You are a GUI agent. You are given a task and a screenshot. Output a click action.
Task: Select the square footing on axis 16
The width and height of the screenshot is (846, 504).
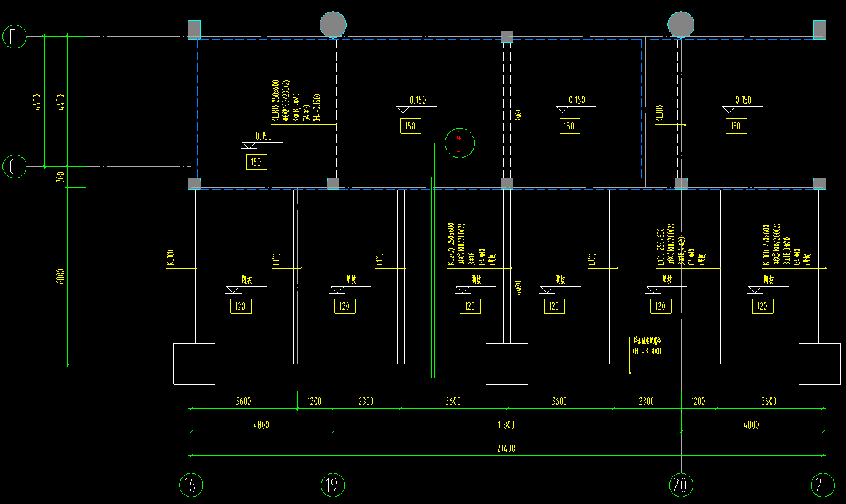(x=194, y=364)
